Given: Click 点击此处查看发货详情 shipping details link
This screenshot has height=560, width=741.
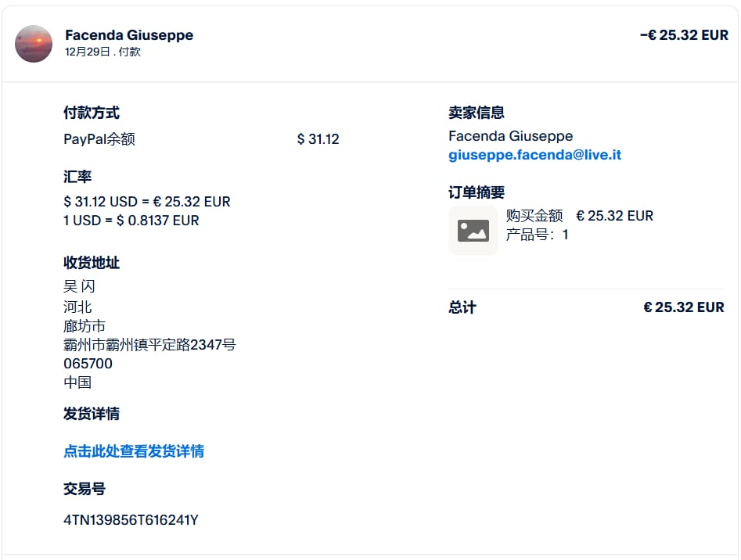Looking at the screenshot, I should point(134,451).
